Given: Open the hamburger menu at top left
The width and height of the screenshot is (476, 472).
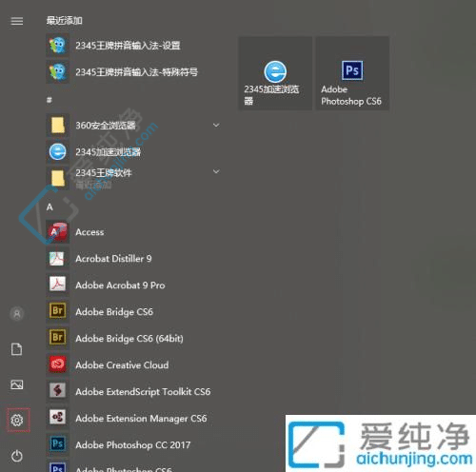Looking at the screenshot, I should click(17, 21).
